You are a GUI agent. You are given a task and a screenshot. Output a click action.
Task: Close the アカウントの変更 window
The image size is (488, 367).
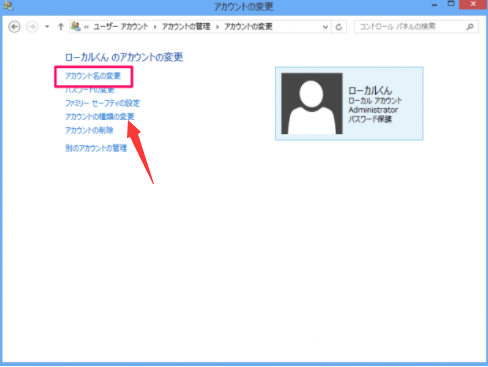pos(473,4)
